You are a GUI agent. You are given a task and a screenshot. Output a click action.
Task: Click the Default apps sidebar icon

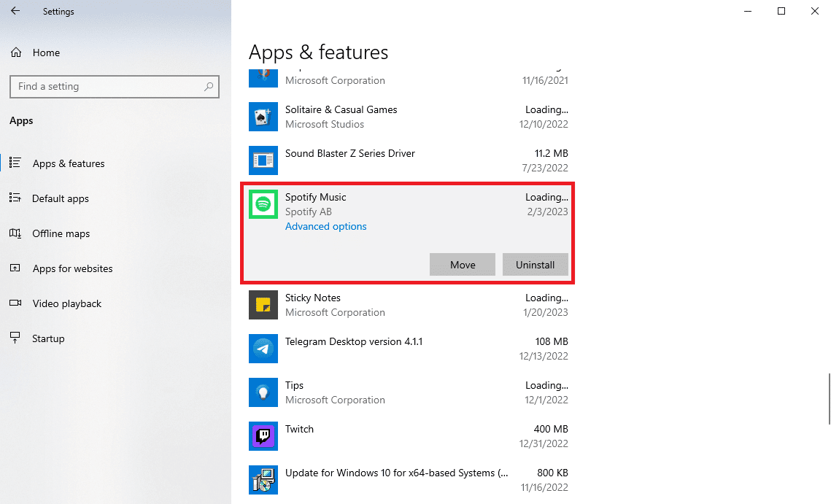click(x=15, y=198)
